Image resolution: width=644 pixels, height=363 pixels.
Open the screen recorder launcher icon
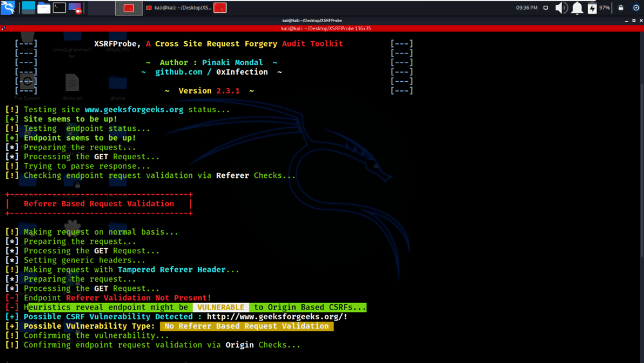tap(75, 8)
